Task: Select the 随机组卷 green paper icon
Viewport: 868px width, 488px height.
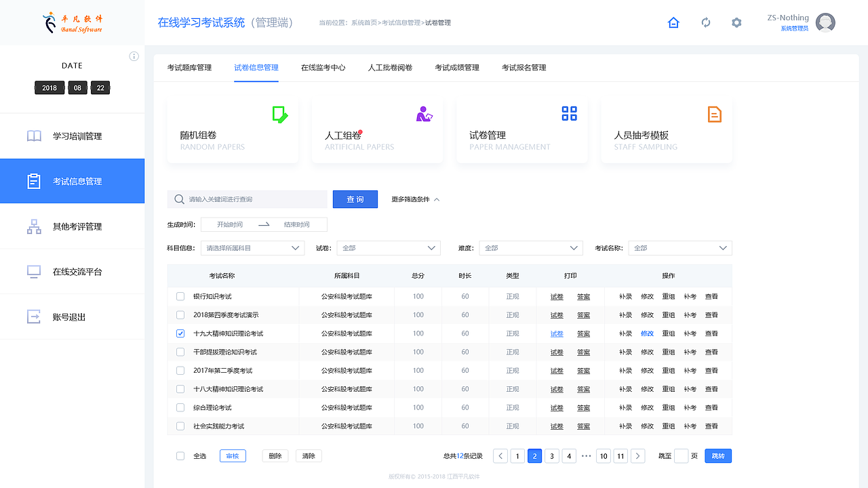Action: tap(280, 115)
